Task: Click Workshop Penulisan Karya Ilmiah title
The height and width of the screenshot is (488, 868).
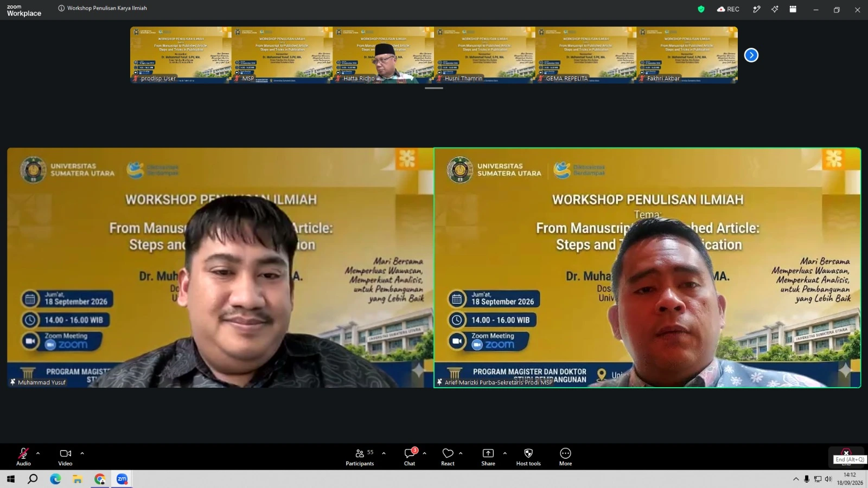Action: tap(107, 8)
